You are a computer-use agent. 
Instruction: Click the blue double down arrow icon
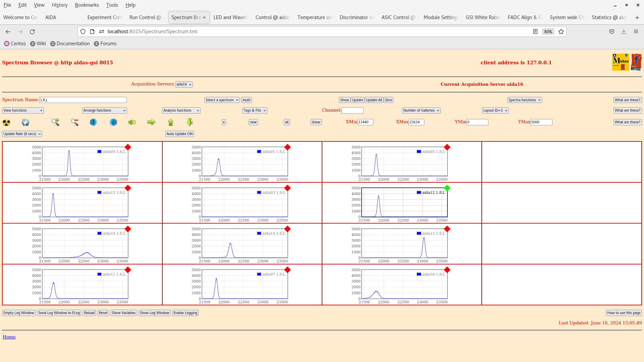(x=94, y=122)
